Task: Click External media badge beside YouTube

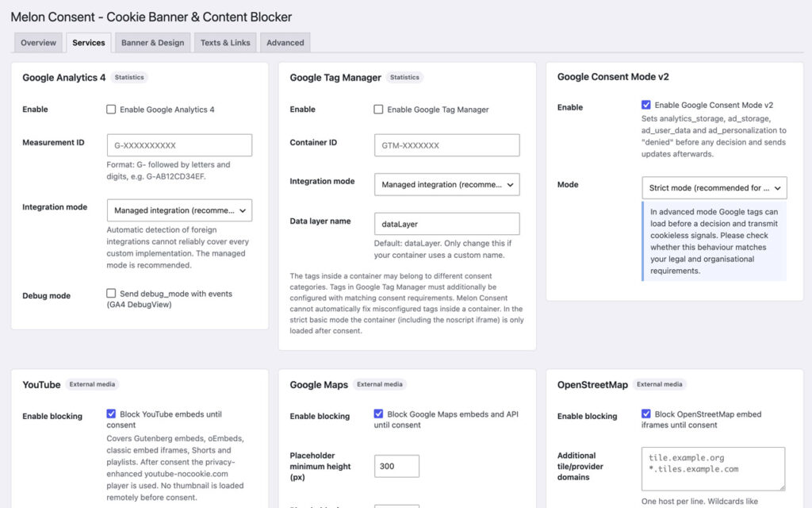Action: pos(92,384)
